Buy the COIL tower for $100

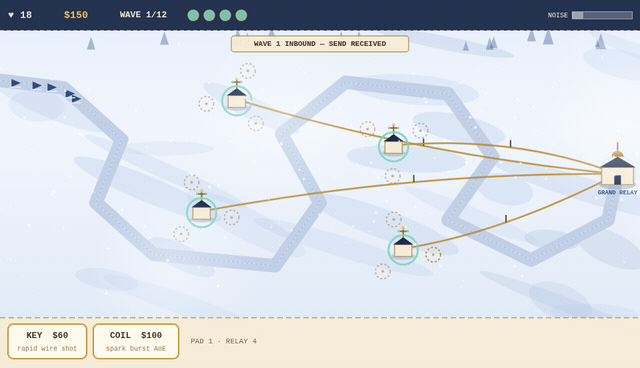click(136, 341)
